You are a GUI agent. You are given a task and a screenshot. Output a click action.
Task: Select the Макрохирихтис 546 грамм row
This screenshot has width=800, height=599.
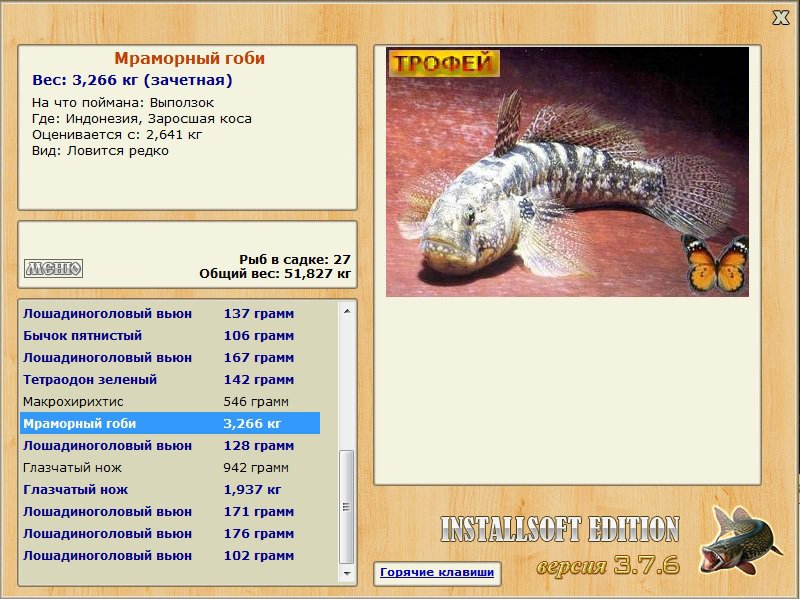(170, 402)
